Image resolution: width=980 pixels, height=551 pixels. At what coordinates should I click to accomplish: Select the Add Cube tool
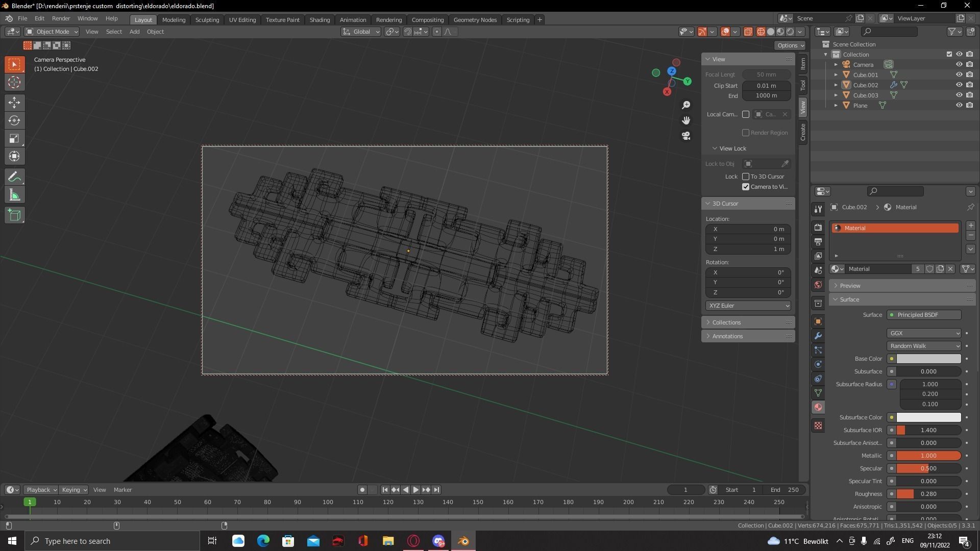pyautogui.click(x=14, y=215)
